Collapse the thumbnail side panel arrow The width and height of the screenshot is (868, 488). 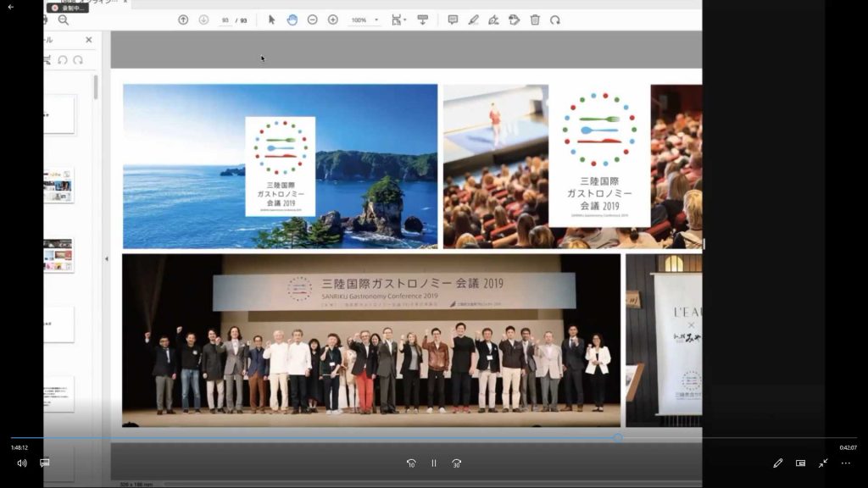coord(106,258)
